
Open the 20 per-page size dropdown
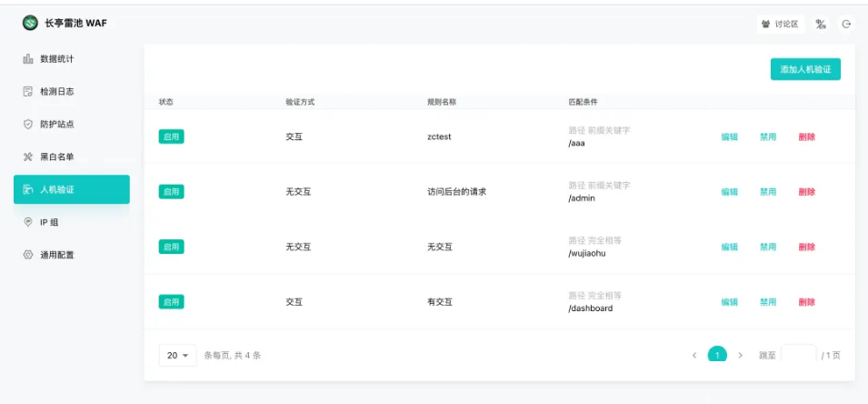pos(177,355)
